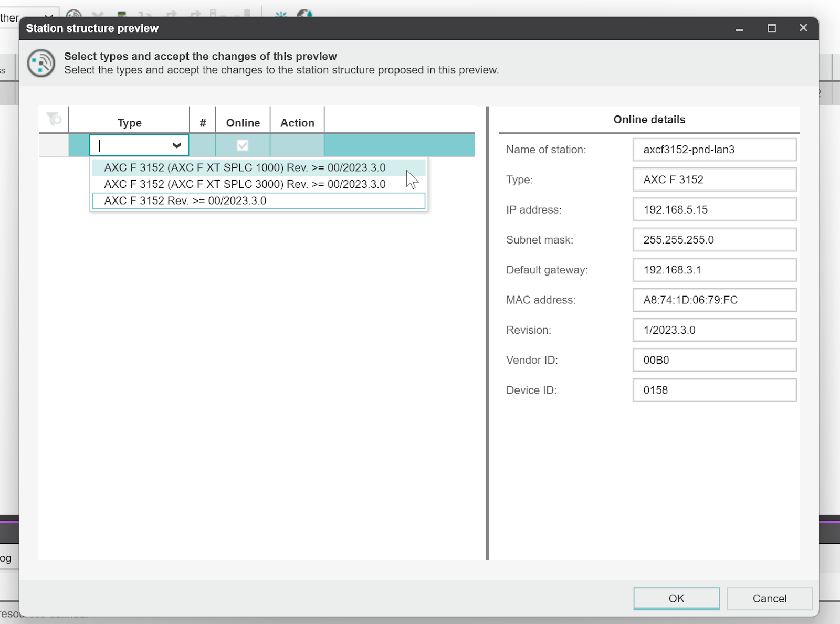Click the row header cell of selected row
The height and width of the screenshot is (624, 840).
click(x=54, y=145)
